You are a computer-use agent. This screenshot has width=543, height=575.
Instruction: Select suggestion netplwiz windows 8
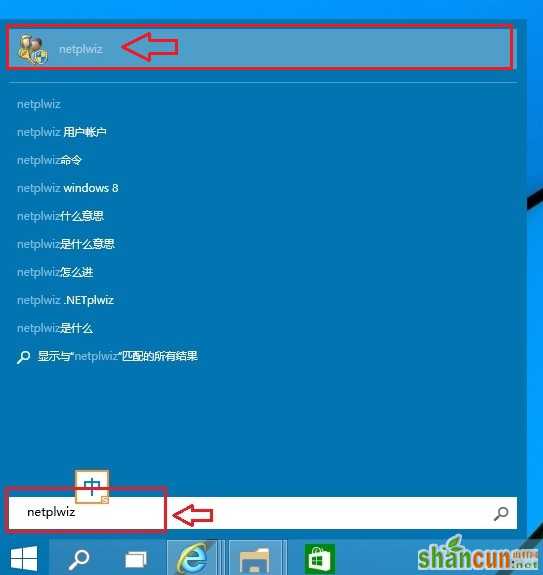pos(68,188)
